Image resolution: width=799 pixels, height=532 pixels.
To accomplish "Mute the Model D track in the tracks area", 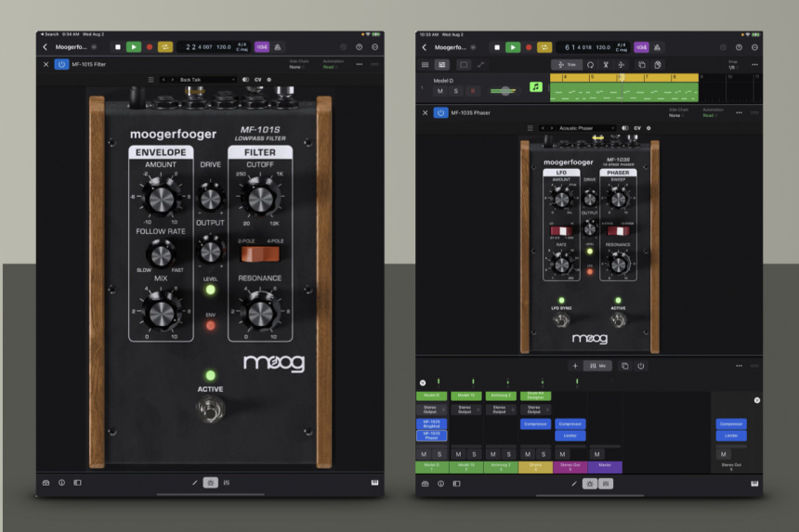I will (440, 91).
